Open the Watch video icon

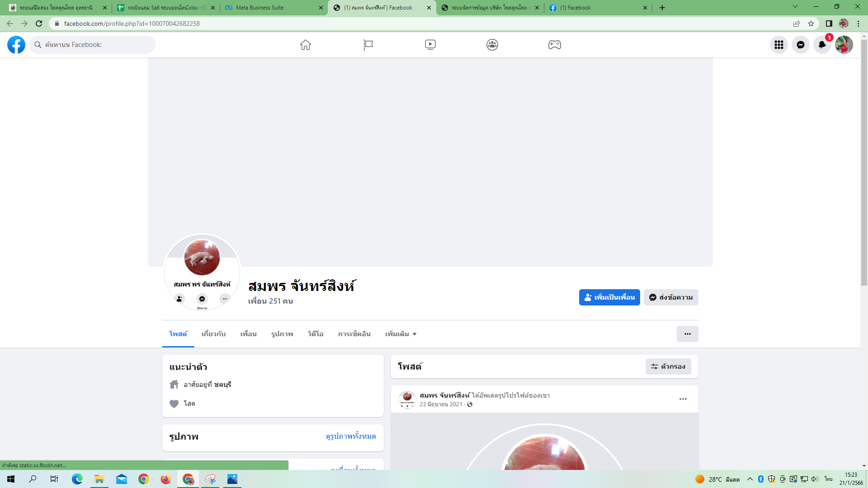(430, 45)
